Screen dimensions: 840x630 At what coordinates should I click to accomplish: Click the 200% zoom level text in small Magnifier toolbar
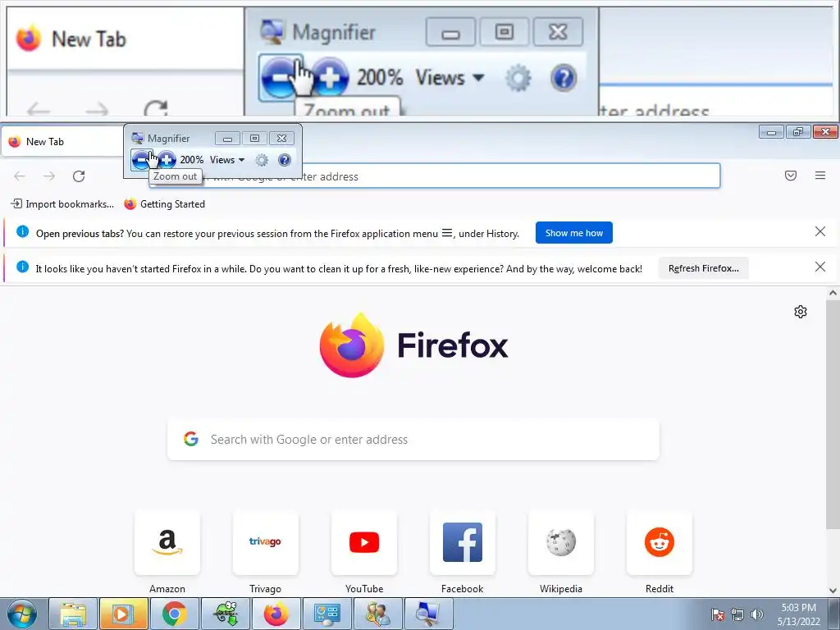pos(191,160)
